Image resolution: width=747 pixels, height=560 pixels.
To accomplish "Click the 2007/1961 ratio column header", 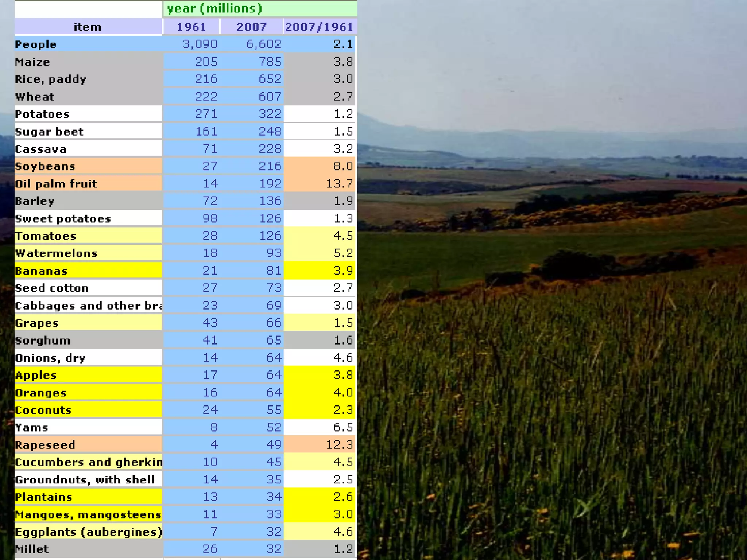I will [x=320, y=27].
